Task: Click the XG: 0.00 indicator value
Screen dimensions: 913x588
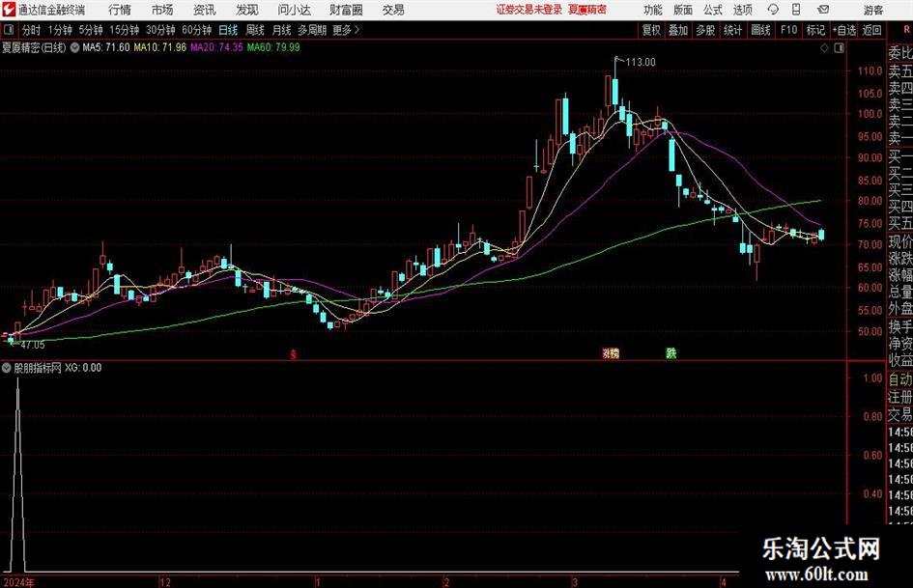Action: pos(83,367)
